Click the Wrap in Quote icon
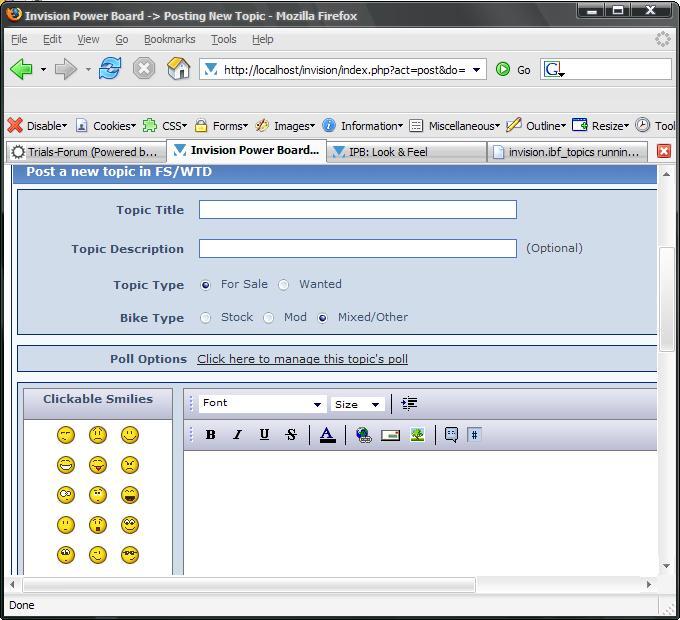680x620 pixels. (451, 434)
